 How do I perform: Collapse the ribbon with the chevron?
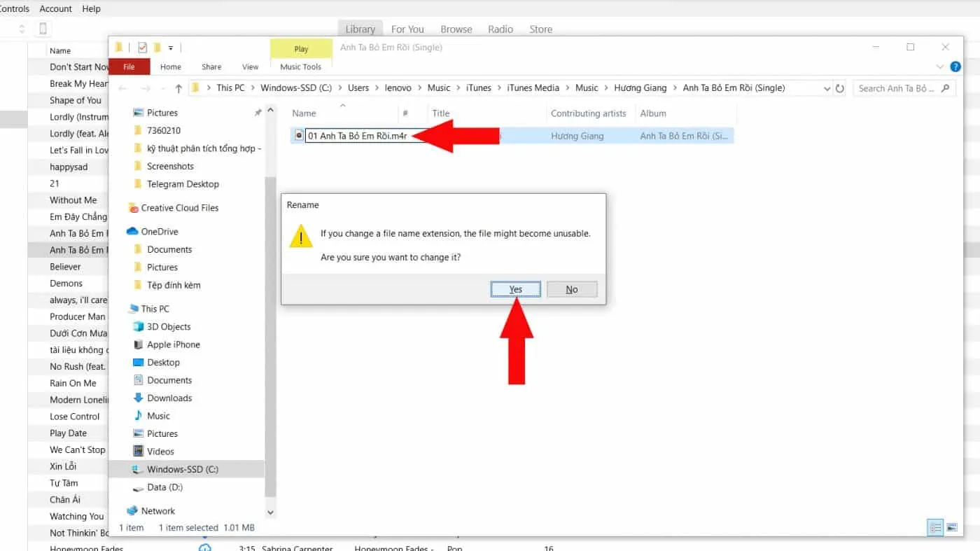click(x=941, y=67)
